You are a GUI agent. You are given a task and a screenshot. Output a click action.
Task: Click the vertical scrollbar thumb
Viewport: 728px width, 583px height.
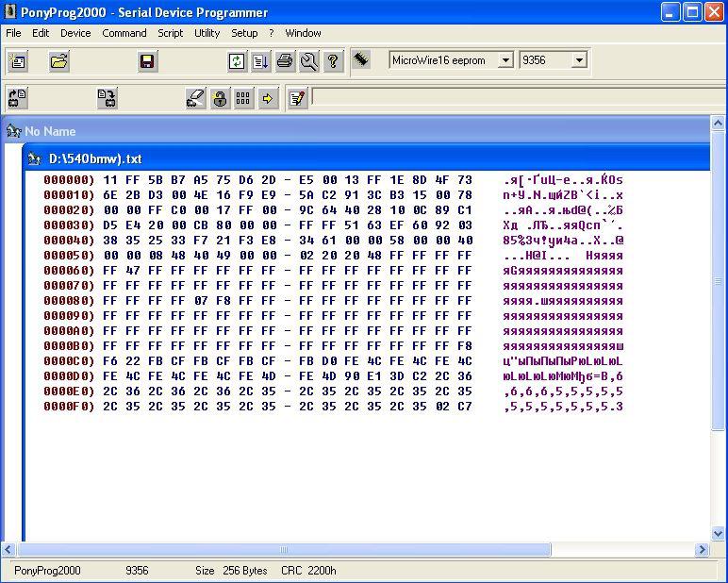coord(718,281)
